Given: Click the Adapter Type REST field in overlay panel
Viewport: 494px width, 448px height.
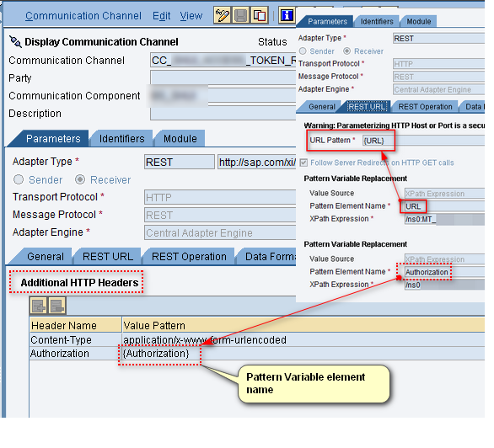Looking at the screenshot, I should coord(438,39).
